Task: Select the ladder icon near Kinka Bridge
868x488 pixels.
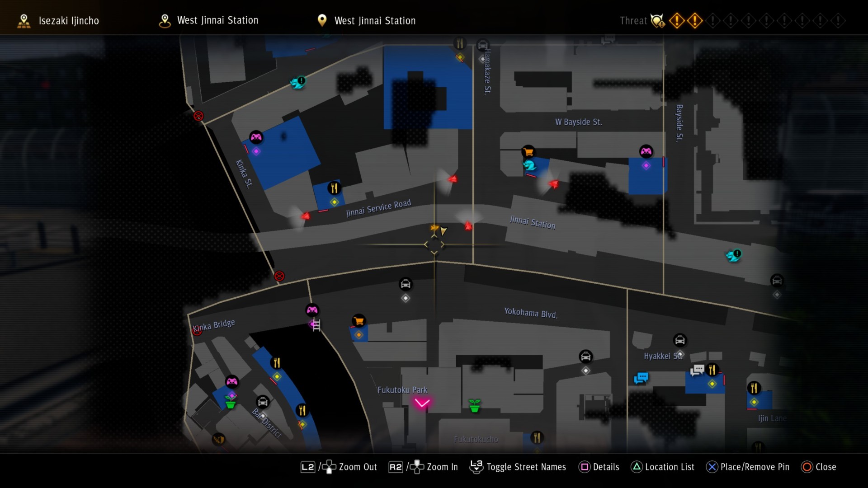Action: (316, 325)
